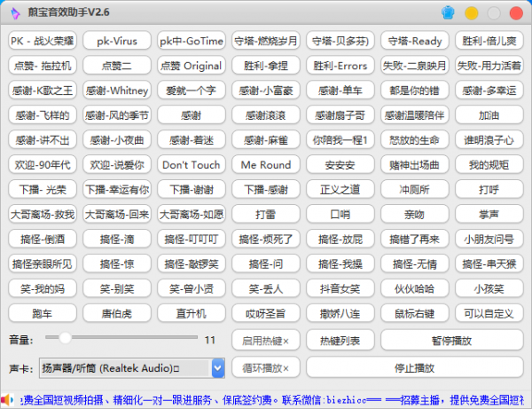Play the 下播- 光荣 sound
Screen dimensions: 532x409
click(x=43, y=189)
